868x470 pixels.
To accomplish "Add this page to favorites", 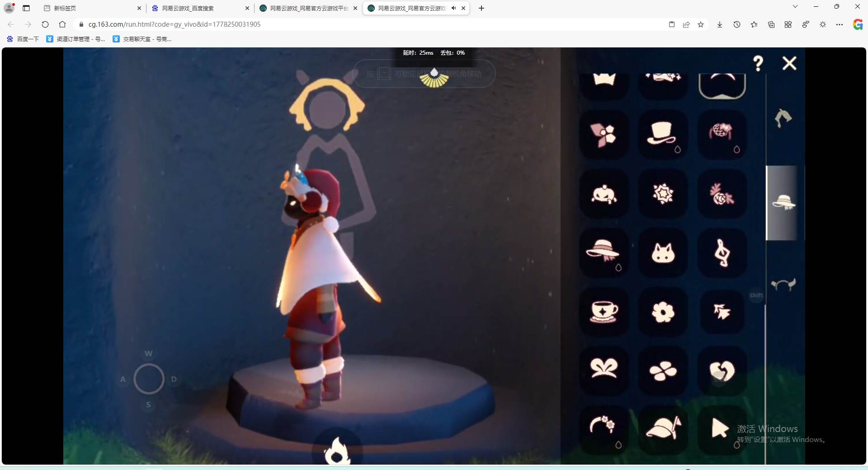I will (701, 24).
